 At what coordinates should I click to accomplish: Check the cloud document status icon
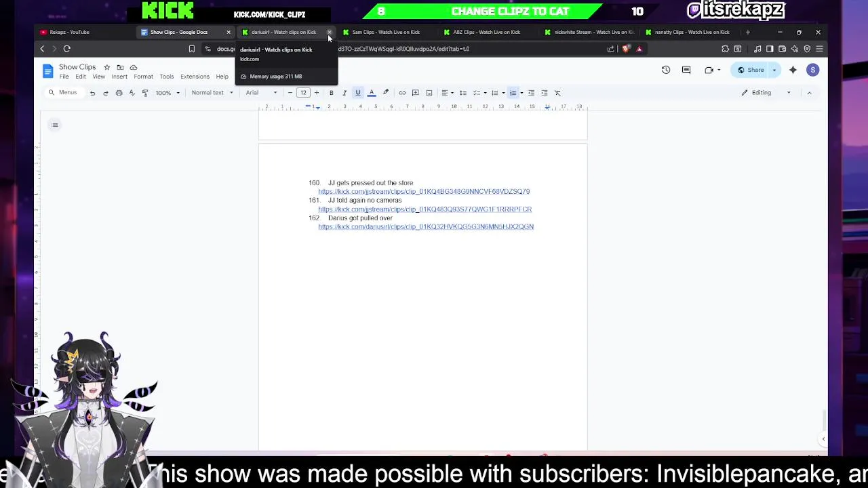[x=134, y=67]
